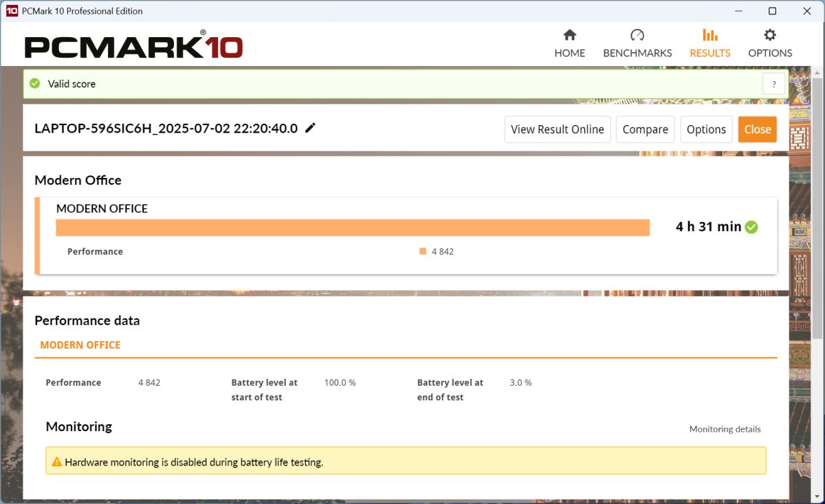Open Monitoring details link
825x504 pixels.
725,429
